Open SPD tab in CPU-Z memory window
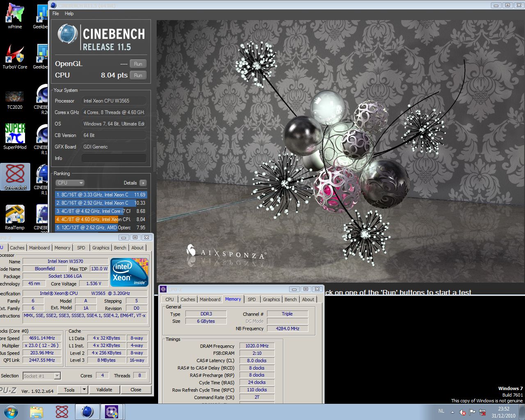Image resolution: width=525 pixels, height=420 pixels. click(252, 299)
